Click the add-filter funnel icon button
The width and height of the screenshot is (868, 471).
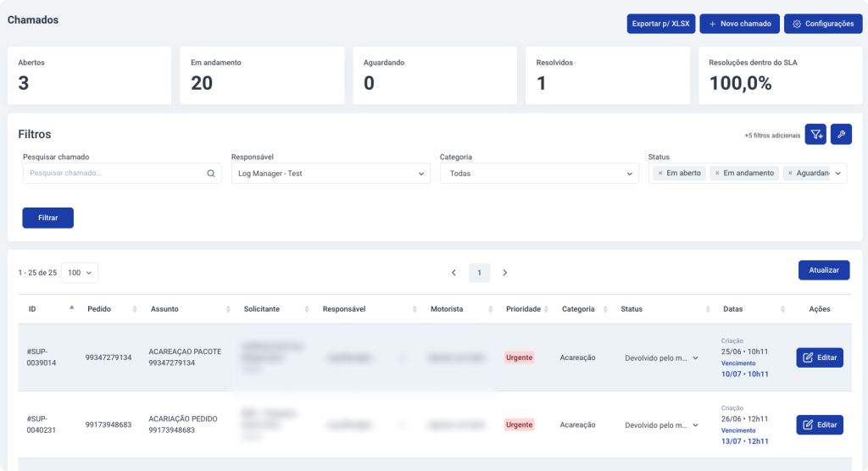pyautogui.click(x=815, y=135)
